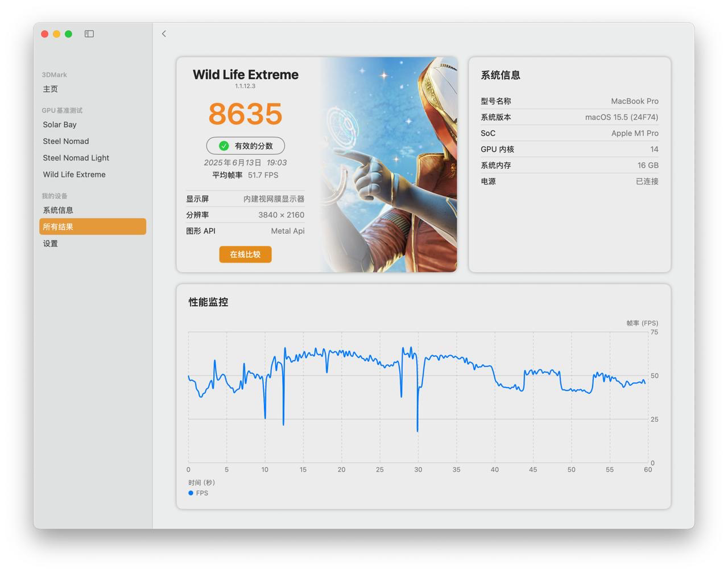Image resolution: width=728 pixels, height=573 pixels.
Task: Click the FPS line chart
Action: (x=417, y=397)
